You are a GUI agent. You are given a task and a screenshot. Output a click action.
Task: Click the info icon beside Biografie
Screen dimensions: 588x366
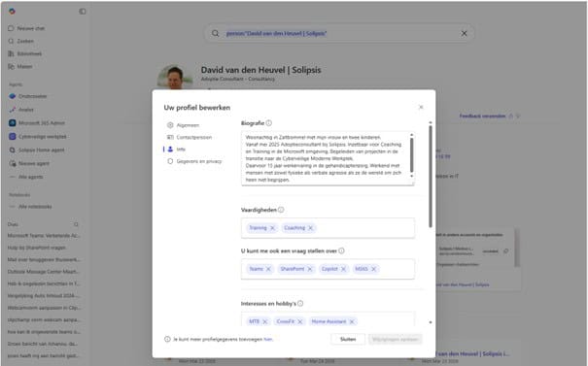click(269, 123)
